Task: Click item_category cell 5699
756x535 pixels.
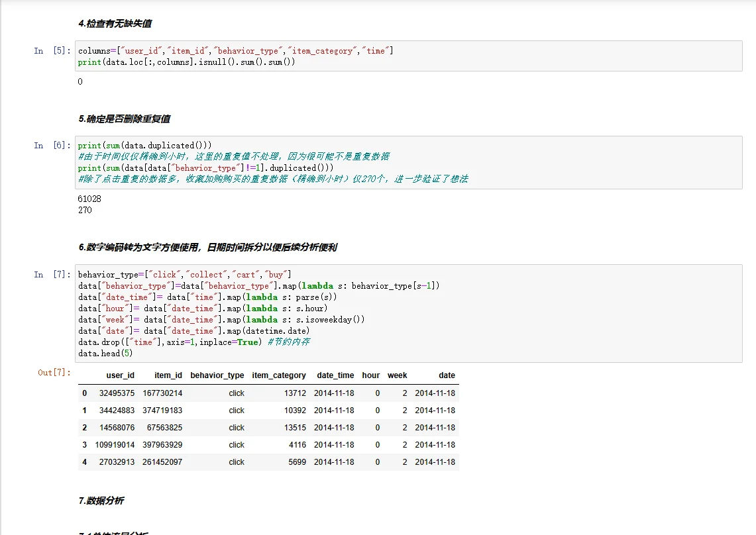Action: [x=297, y=462]
